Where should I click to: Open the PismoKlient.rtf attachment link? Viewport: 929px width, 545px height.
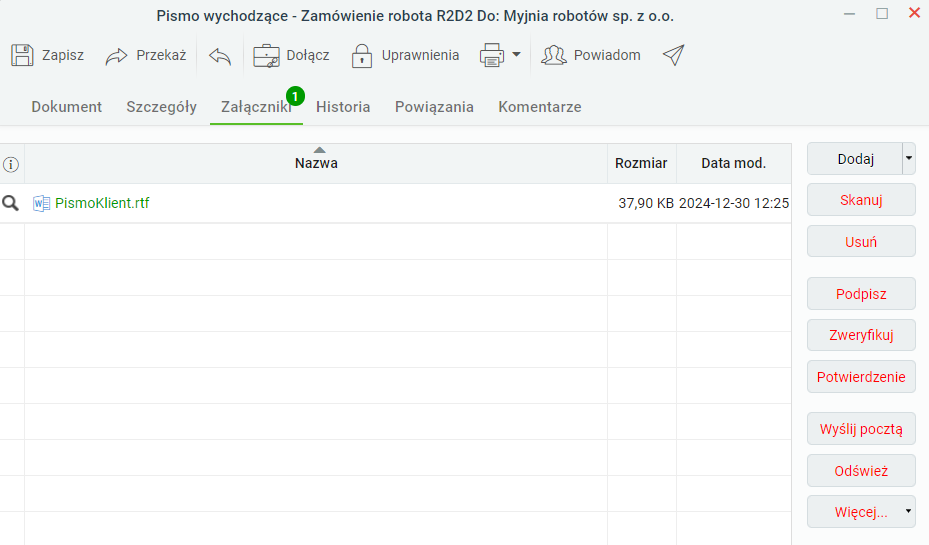102,203
